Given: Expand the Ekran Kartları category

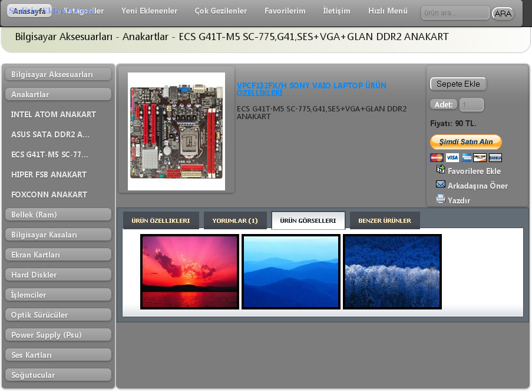Looking at the screenshot, I should (x=58, y=255).
